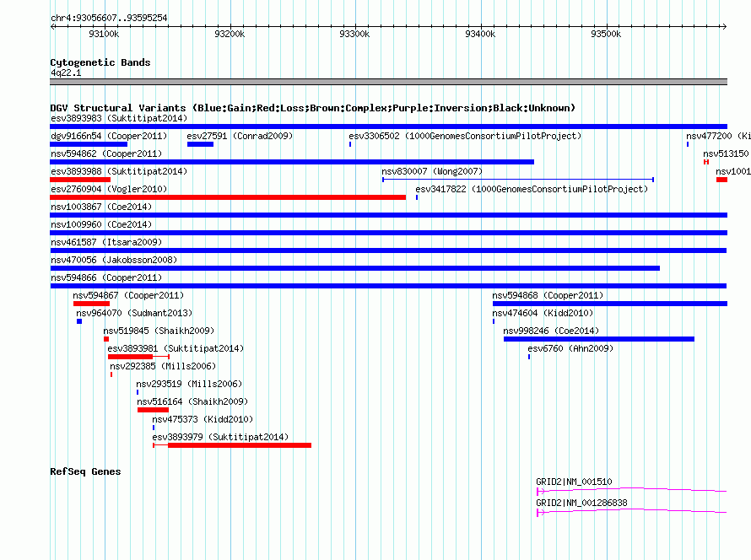Click the 93300k ruler tick label
Image resolution: width=751 pixels, height=560 pixels.
point(354,34)
